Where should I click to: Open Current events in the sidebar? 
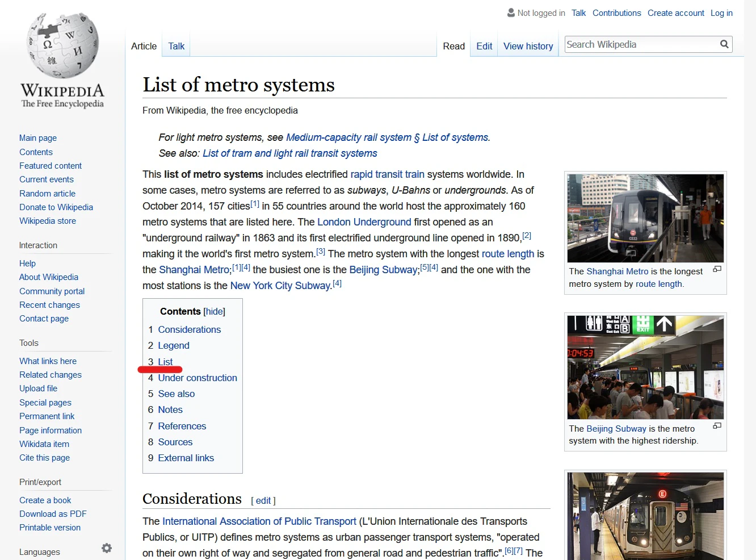(47, 179)
